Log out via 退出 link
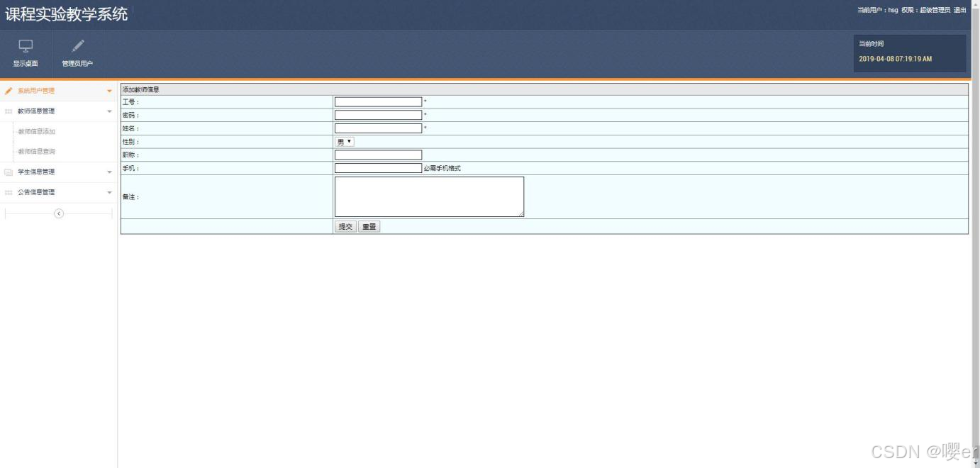 (959, 10)
